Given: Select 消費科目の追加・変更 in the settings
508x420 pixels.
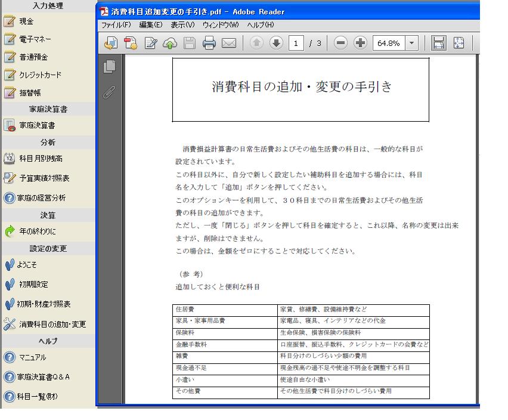Looking at the screenshot, I should click(x=52, y=325).
